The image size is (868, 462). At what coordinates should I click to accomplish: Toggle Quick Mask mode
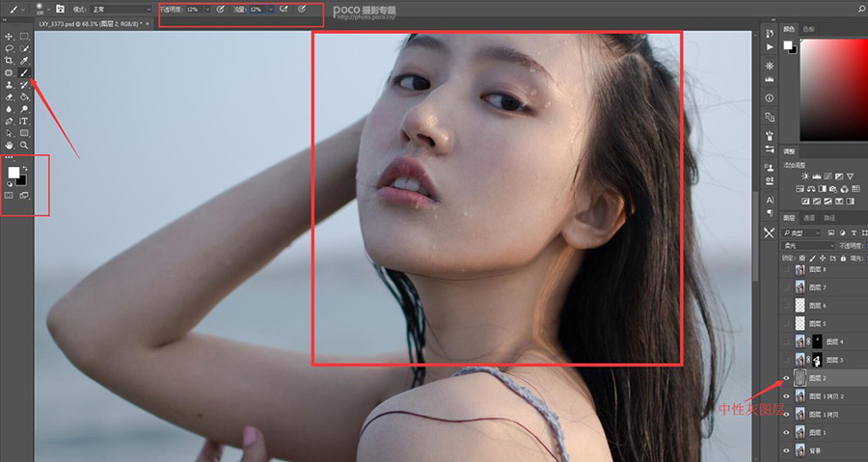[x=9, y=196]
